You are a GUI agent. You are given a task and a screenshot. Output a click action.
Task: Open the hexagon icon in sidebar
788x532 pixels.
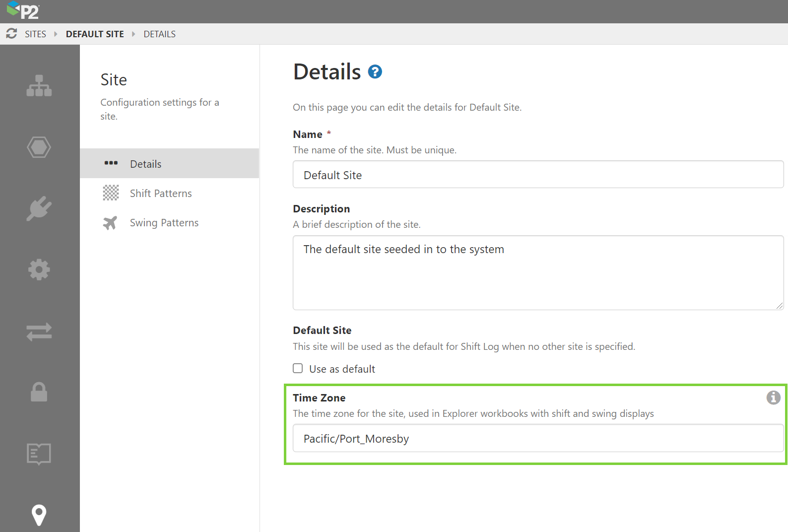tap(39, 147)
